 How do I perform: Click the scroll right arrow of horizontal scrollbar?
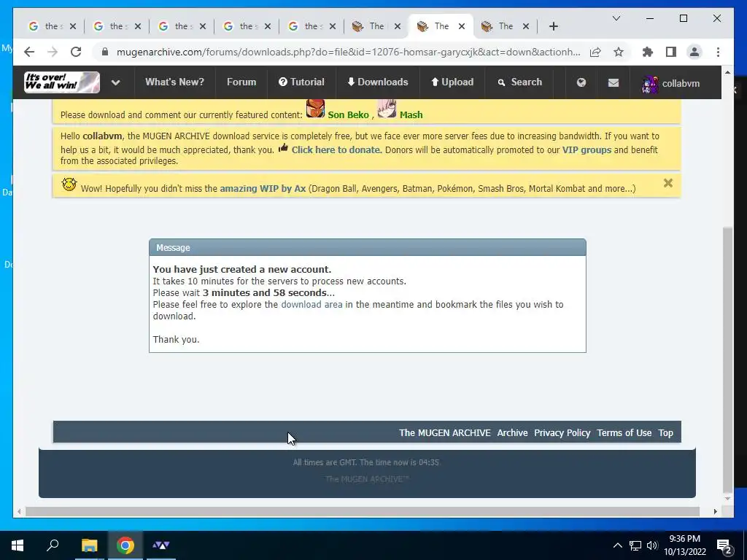715,511
